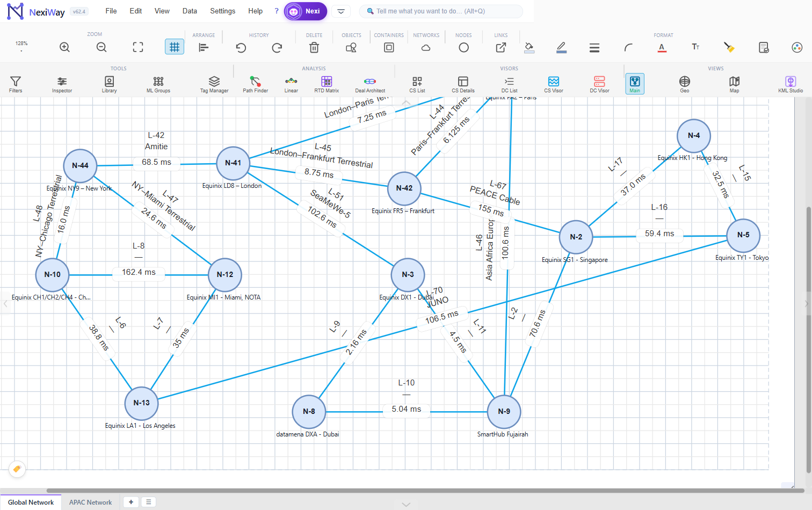Click the Links external arrow icon

pyautogui.click(x=501, y=47)
